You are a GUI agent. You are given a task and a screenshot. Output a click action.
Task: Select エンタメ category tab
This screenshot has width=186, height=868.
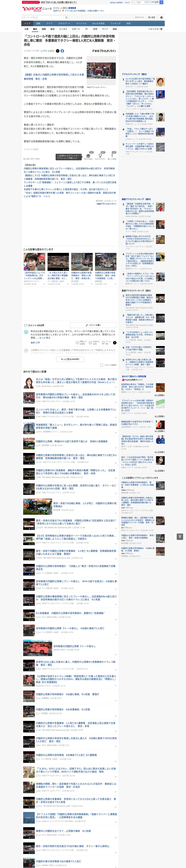pos(63,29)
